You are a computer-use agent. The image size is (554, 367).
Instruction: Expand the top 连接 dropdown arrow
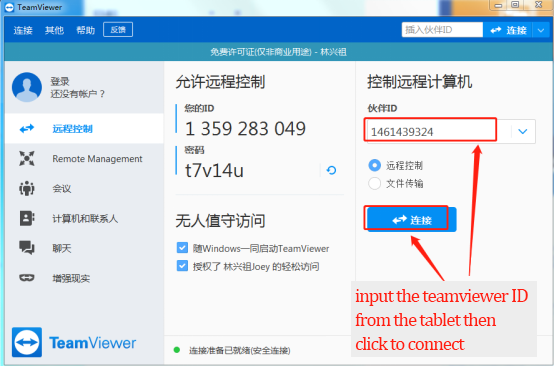[541, 30]
